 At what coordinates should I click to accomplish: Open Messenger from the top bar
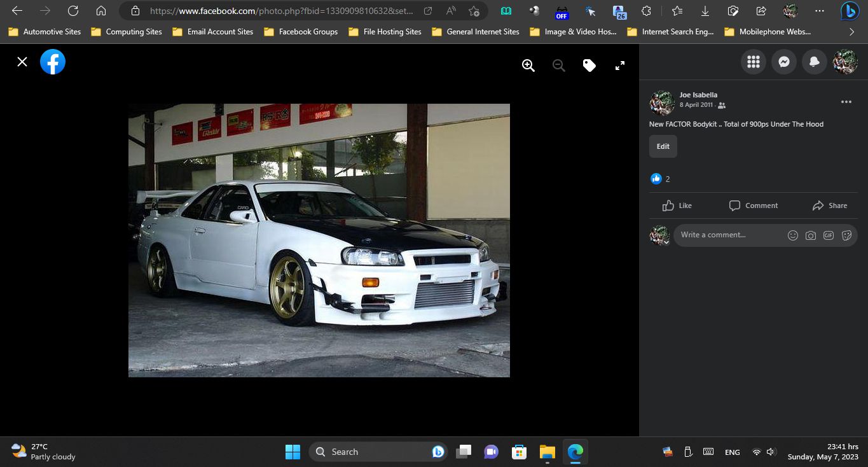pyautogui.click(x=783, y=61)
